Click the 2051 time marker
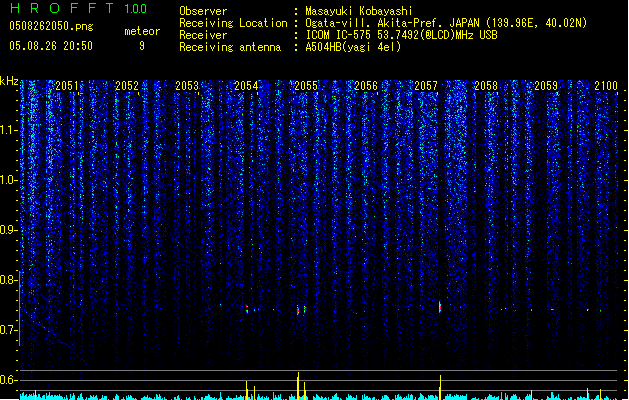629x400 pixels. [67, 86]
